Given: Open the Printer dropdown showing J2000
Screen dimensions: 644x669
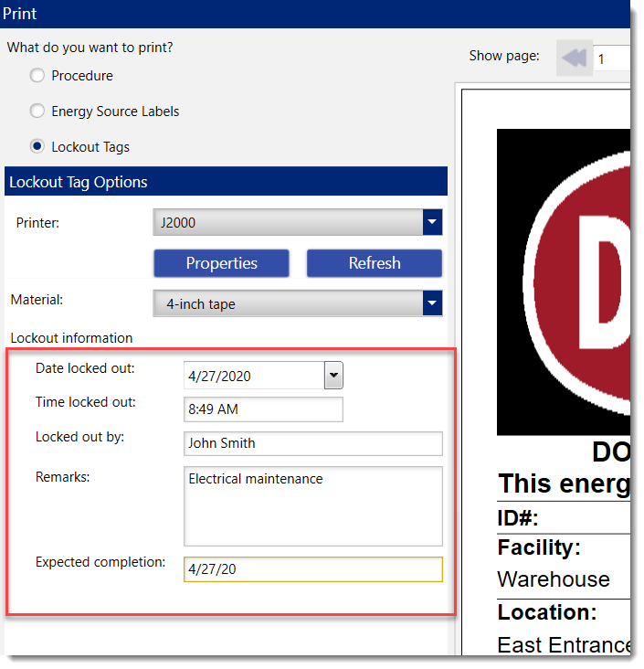Looking at the screenshot, I should (297, 222).
